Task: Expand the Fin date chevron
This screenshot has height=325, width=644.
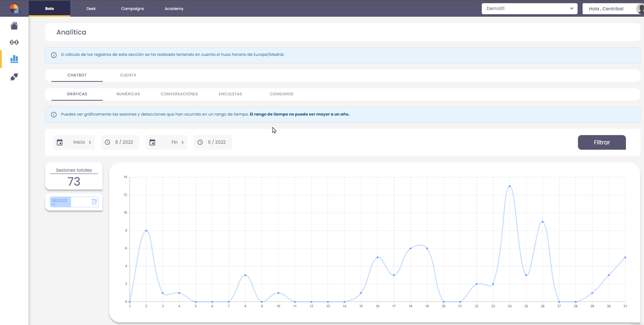Action: 182,143
